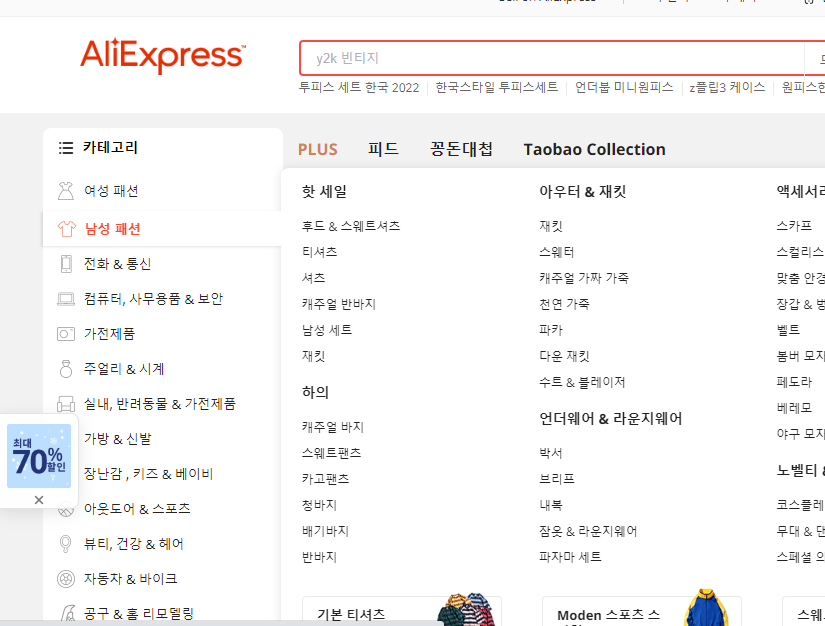Viewport: 825px width, 626px height.
Task: Open the PLUS tab
Action: [x=318, y=149]
